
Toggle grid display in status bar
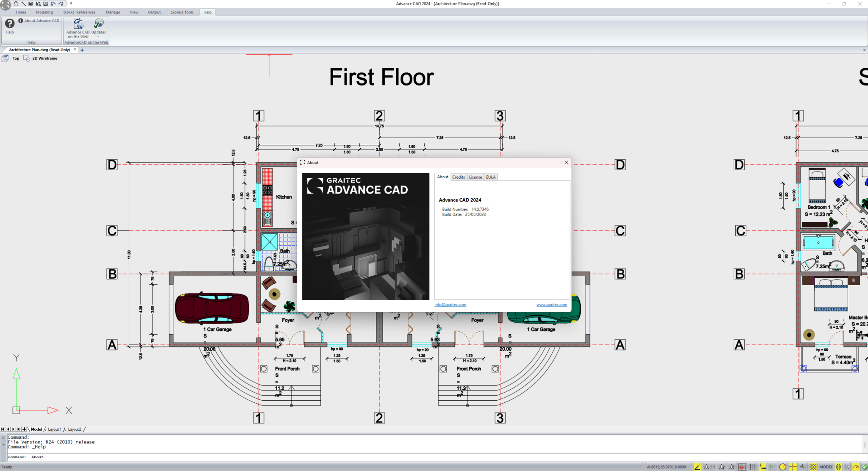752,467
